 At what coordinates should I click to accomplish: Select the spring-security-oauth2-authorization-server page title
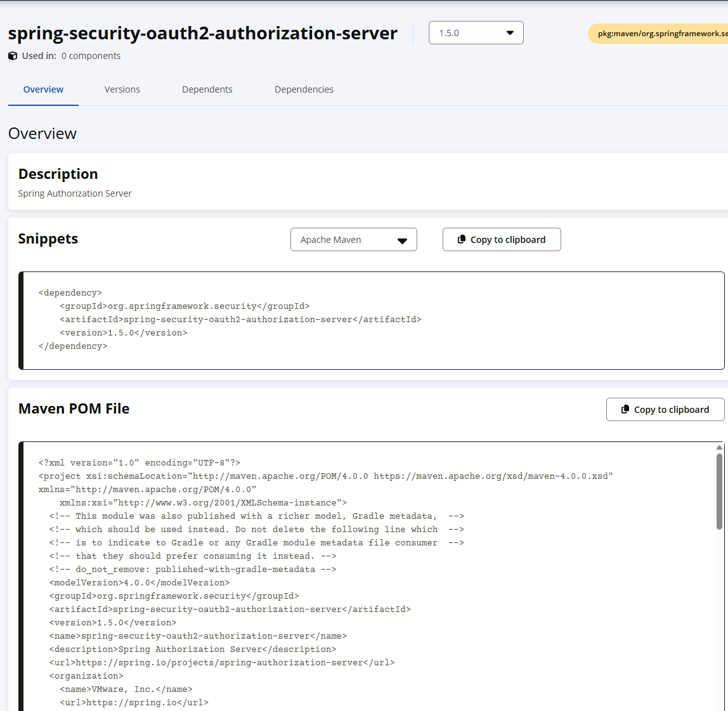[x=202, y=32]
